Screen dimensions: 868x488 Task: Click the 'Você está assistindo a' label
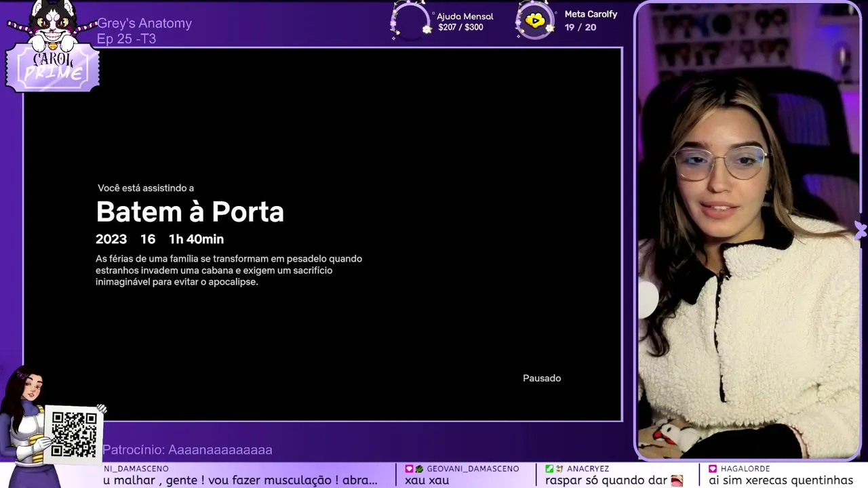(146, 188)
